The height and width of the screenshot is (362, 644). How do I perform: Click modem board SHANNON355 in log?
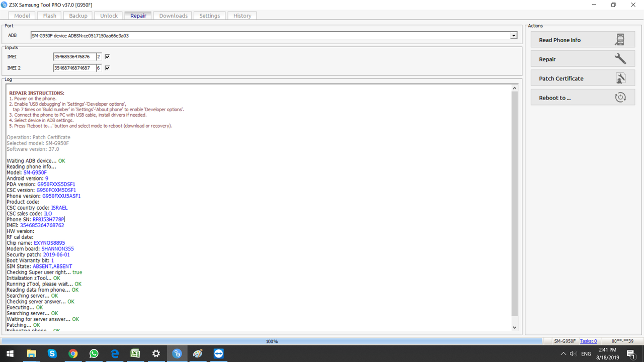pyautogui.click(x=58, y=249)
